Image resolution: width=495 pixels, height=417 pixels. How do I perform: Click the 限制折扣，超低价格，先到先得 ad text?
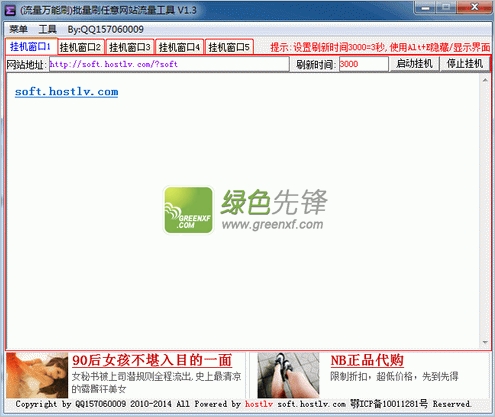pos(394,377)
